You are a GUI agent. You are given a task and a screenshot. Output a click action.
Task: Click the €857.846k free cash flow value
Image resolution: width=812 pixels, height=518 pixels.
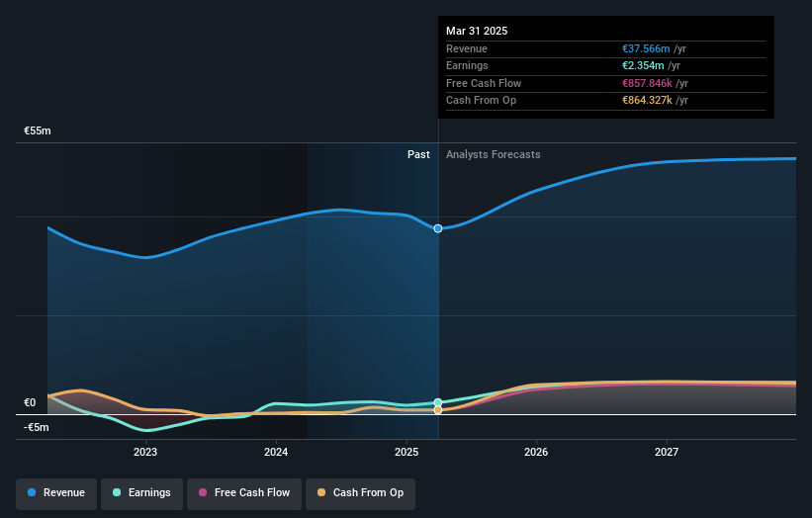[647, 83]
